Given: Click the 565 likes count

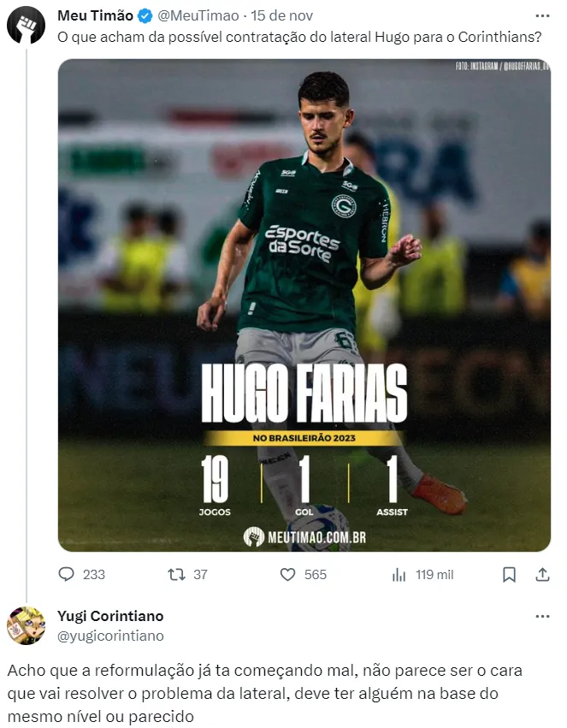Looking at the screenshot, I should click(316, 575).
